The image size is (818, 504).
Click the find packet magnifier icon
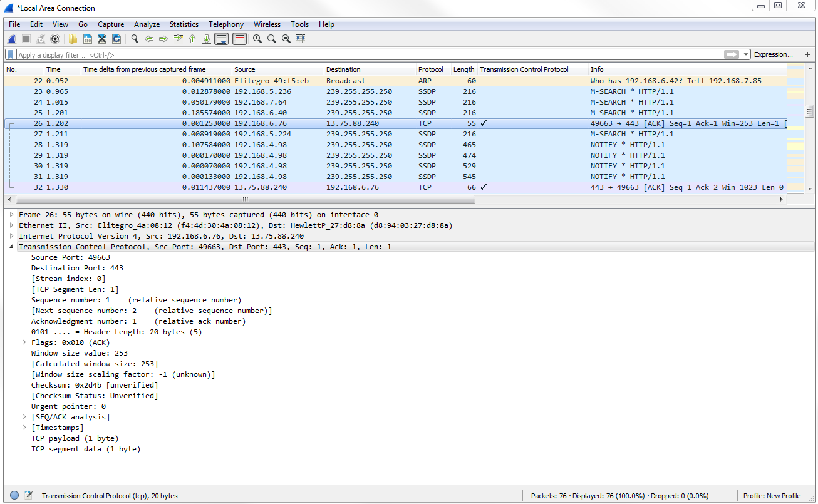pyautogui.click(x=134, y=39)
